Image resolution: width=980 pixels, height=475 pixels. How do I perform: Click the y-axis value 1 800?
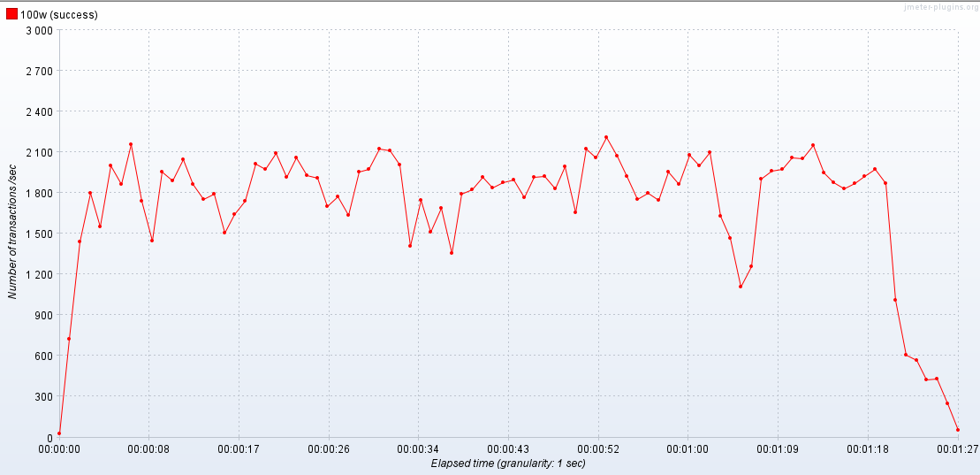tap(40, 193)
